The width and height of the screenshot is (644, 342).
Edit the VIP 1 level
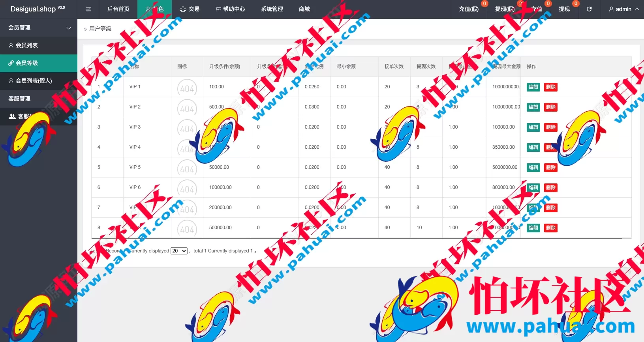coord(533,87)
